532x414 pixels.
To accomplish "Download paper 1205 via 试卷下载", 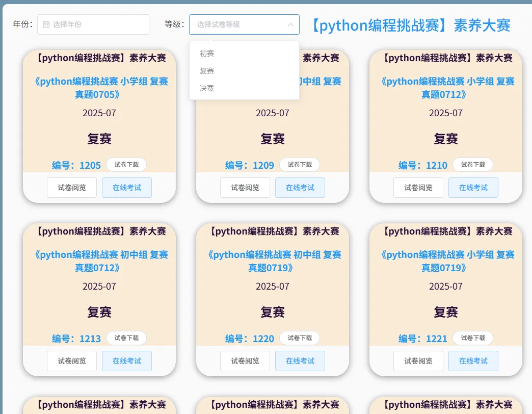I will [126, 164].
